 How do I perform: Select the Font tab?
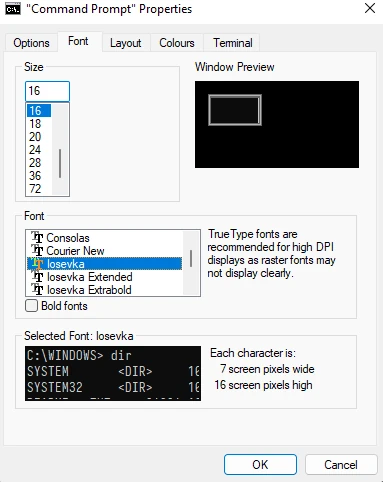tap(78, 41)
